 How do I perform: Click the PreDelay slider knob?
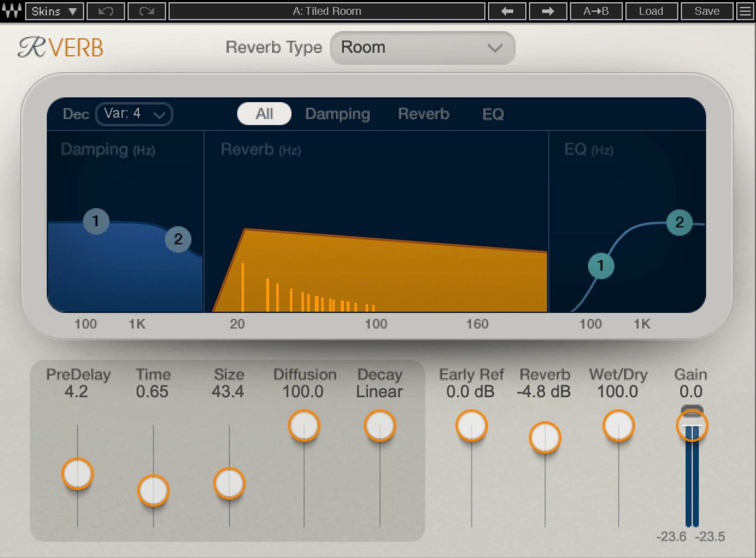[x=77, y=473]
